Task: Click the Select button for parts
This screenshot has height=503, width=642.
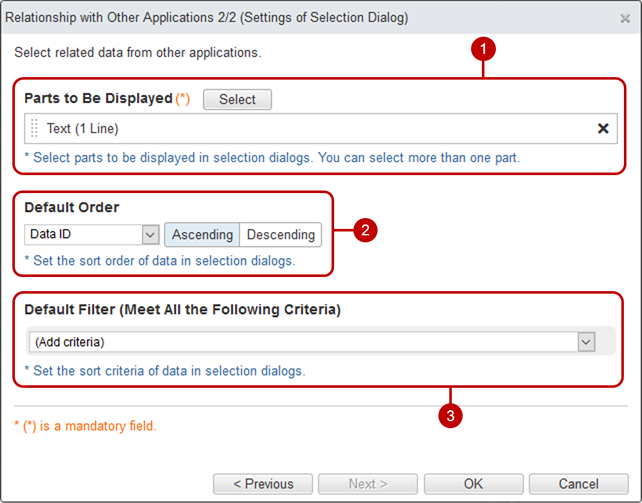Action: pyautogui.click(x=237, y=99)
